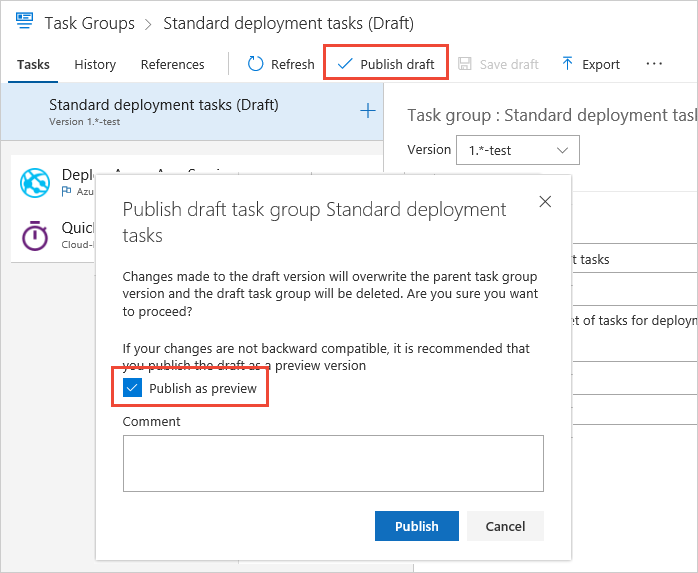This screenshot has height=573, width=698.
Task: Cancel the publish draft dialog
Action: pos(505,526)
